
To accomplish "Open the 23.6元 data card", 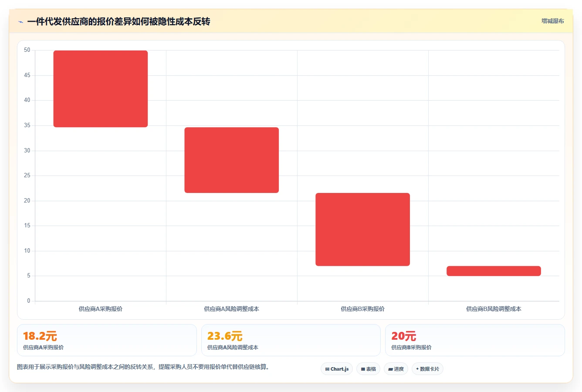I will click(x=291, y=340).
